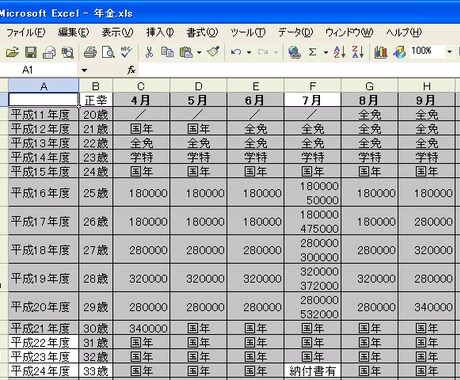This screenshot has width=460, height=380.
Task: Click the Name Box showing A1
Action: [39, 70]
